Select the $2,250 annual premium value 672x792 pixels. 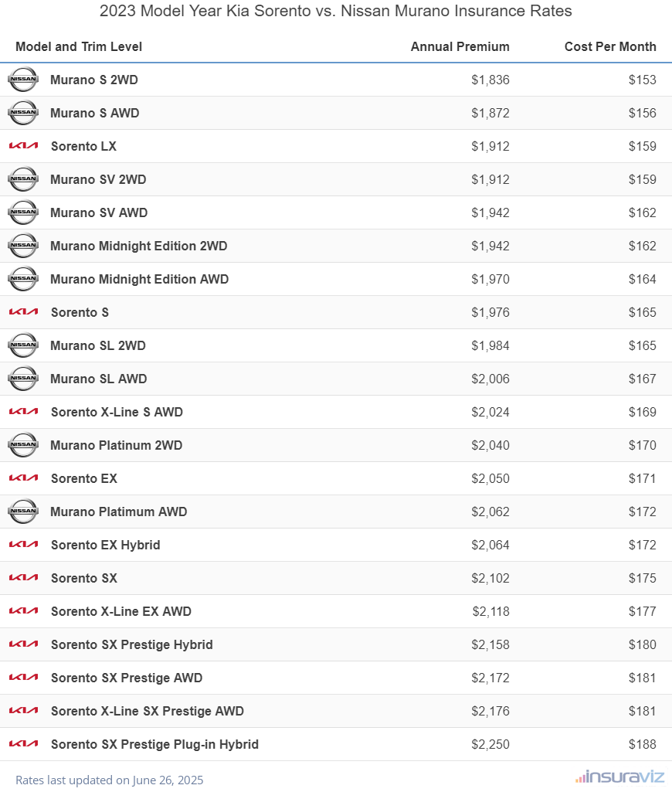[490, 745]
